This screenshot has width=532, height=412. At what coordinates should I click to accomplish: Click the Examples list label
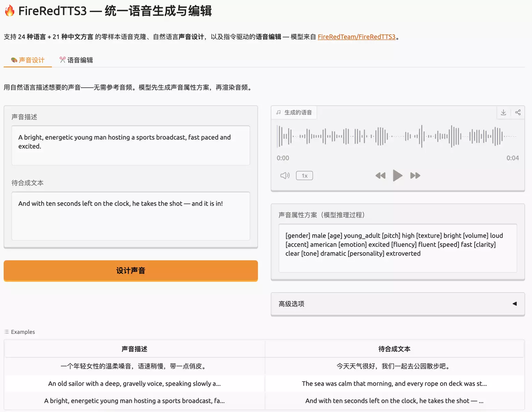coord(19,332)
